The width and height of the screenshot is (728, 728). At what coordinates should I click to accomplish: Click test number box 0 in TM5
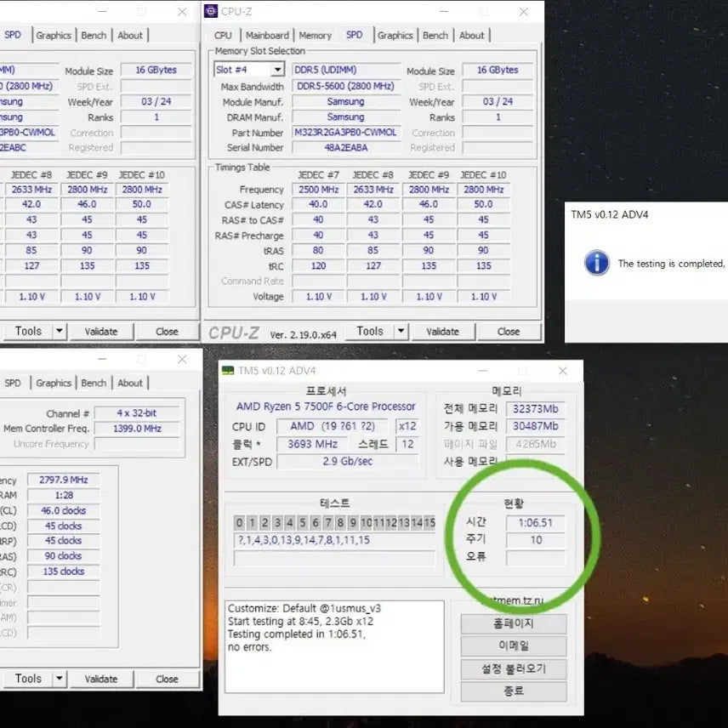239,523
